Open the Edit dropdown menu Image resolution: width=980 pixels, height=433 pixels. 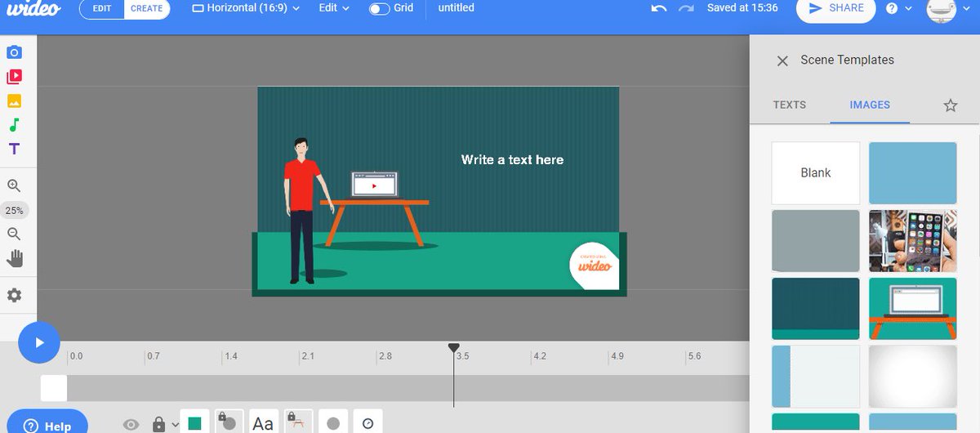(x=334, y=8)
